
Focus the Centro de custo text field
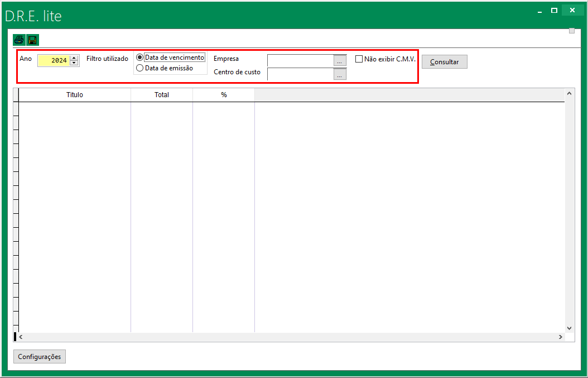[x=300, y=74]
